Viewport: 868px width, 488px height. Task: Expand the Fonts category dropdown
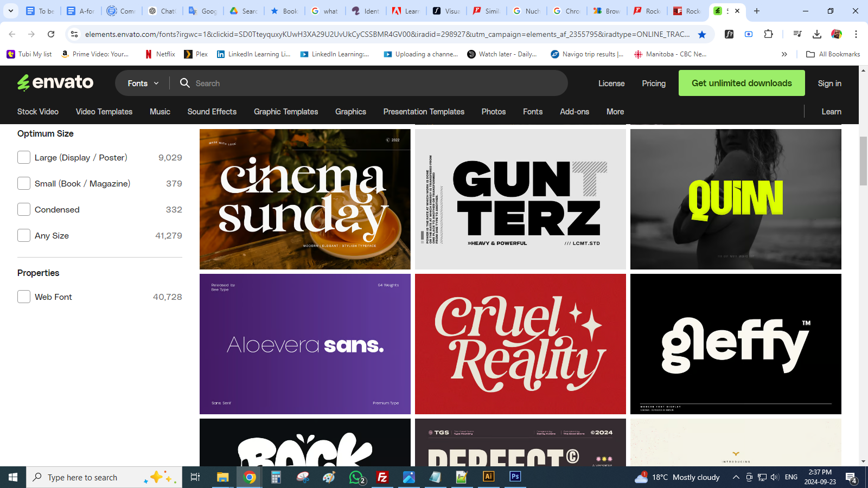click(x=143, y=84)
